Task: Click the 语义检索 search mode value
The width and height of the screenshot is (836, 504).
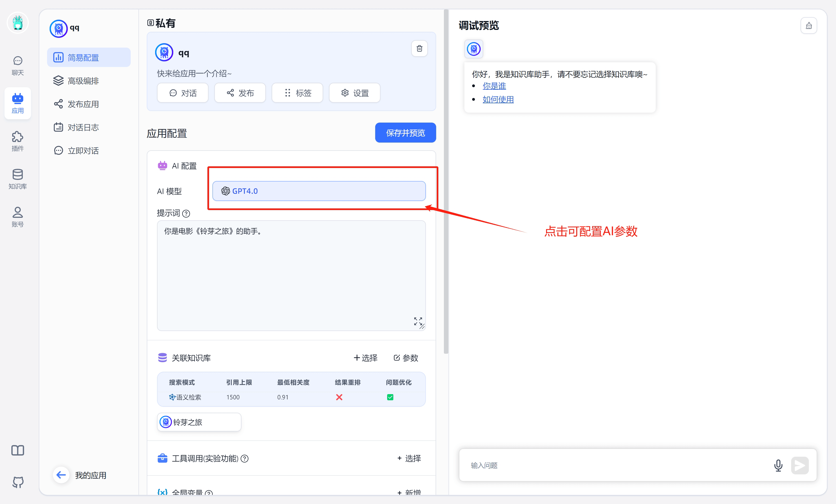Action: pyautogui.click(x=185, y=397)
